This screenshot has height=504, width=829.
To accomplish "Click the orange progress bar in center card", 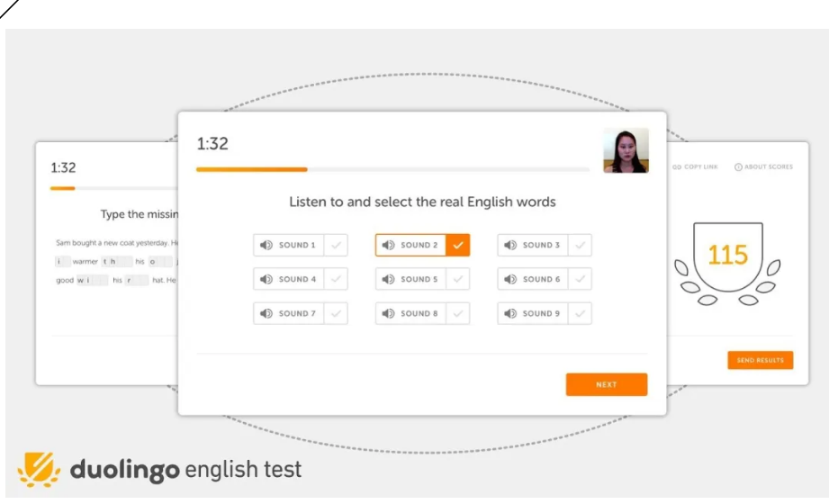I will click(x=252, y=169).
